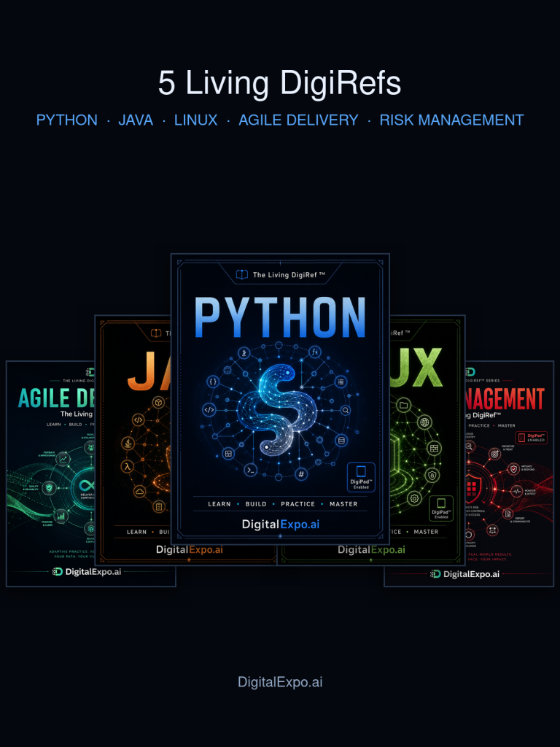560x747 pixels.
Task: Open the Linux DigiRef book cover
Action: coord(427,440)
